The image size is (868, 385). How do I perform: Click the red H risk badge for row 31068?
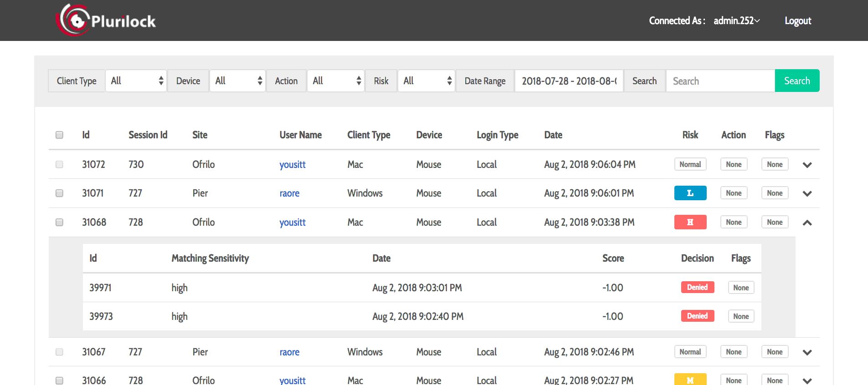pyautogui.click(x=690, y=222)
